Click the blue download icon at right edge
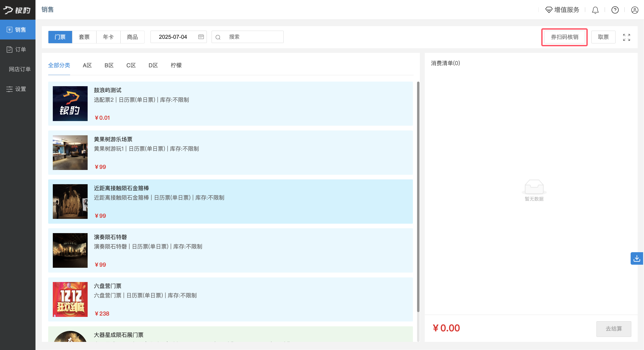This screenshot has width=644, height=350. [x=637, y=258]
